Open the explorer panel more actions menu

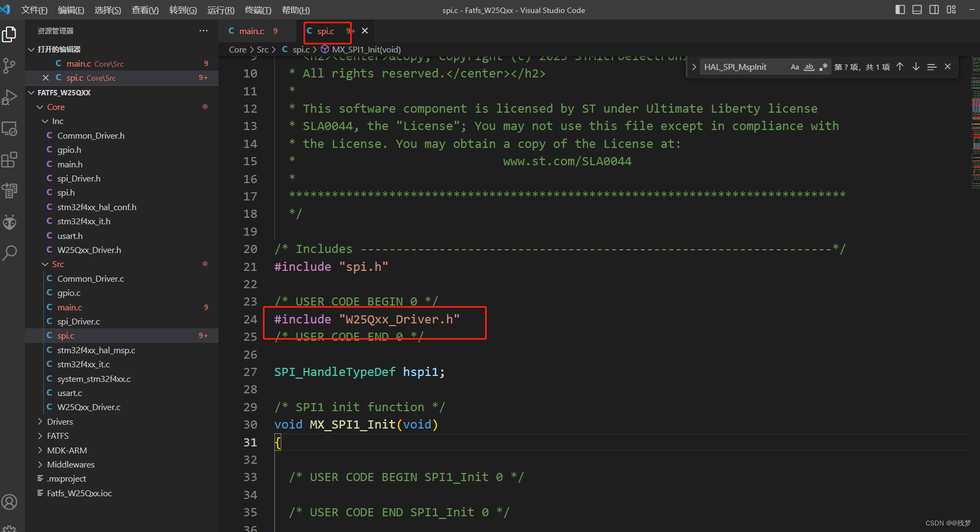coord(203,31)
